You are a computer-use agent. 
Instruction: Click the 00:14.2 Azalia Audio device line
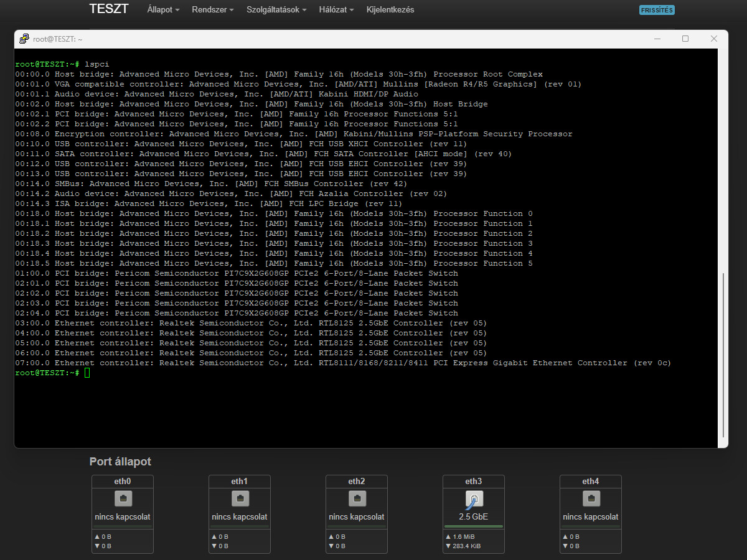pyautogui.click(x=231, y=194)
